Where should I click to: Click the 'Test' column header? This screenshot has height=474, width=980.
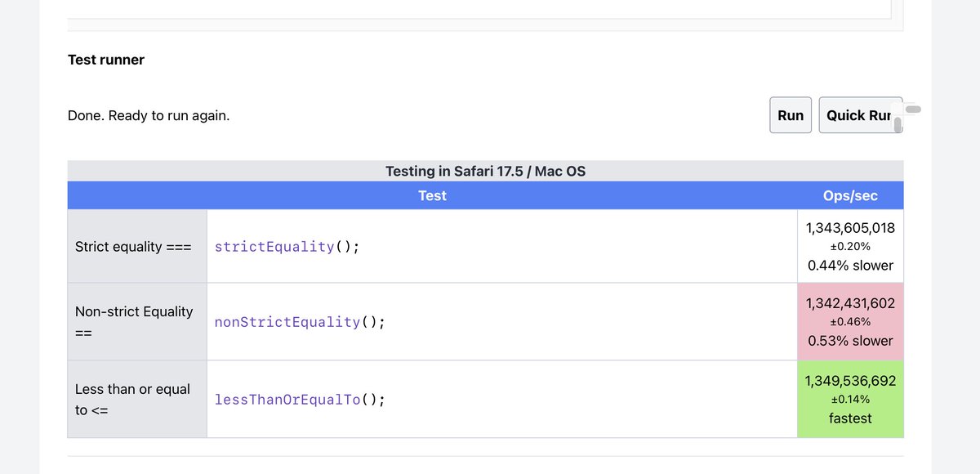(432, 195)
